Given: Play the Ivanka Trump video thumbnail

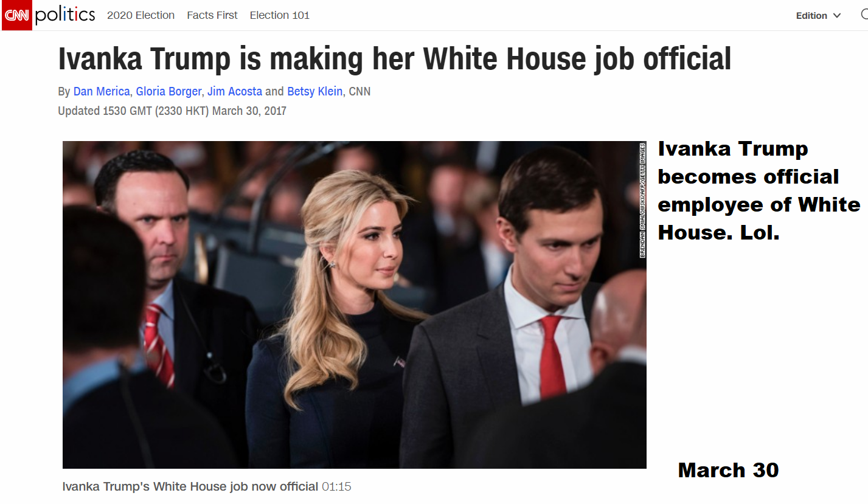Looking at the screenshot, I should tap(355, 305).
